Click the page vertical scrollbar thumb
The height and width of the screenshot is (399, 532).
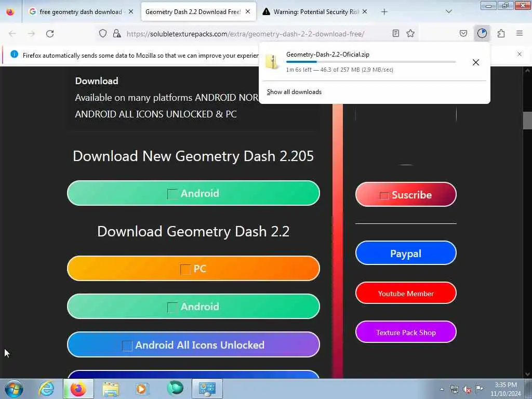click(x=527, y=120)
